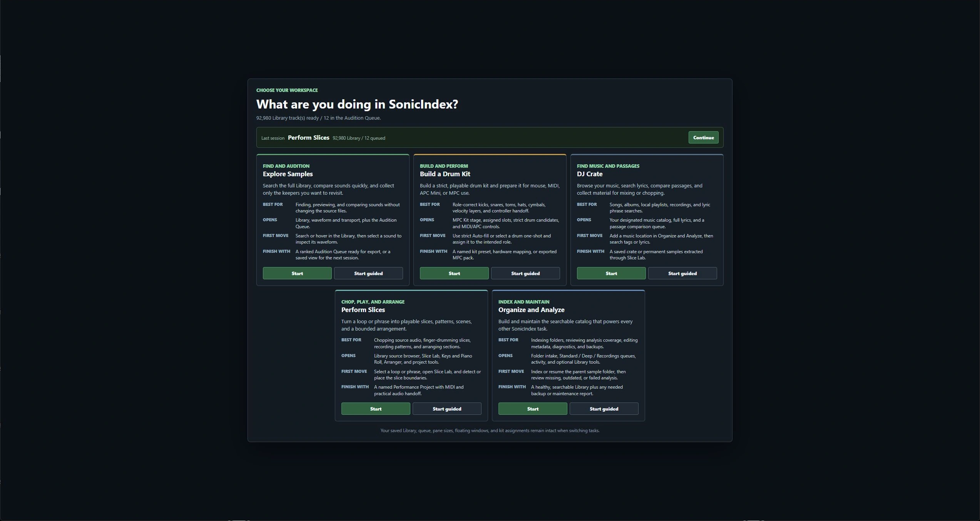Click 'Build and maintain the searchable catalog' description

click(x=565, y=325)
